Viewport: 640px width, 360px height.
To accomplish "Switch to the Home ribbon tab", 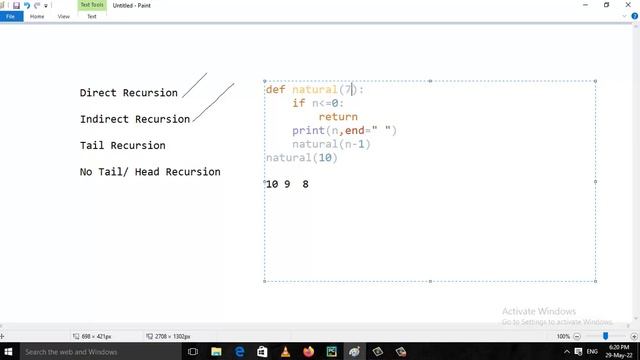I will pos(37,16).
